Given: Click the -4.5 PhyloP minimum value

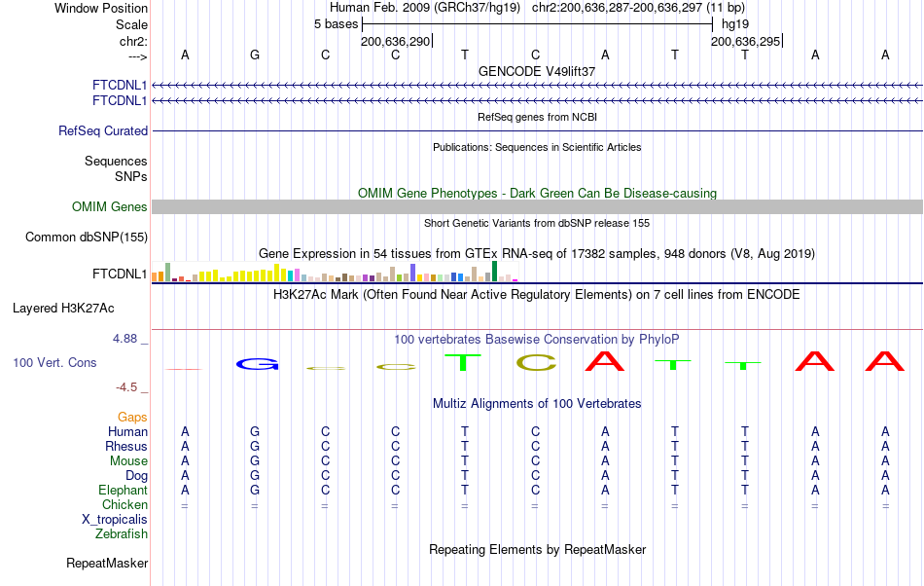Looking at the screenshot, I should [126, 387].
